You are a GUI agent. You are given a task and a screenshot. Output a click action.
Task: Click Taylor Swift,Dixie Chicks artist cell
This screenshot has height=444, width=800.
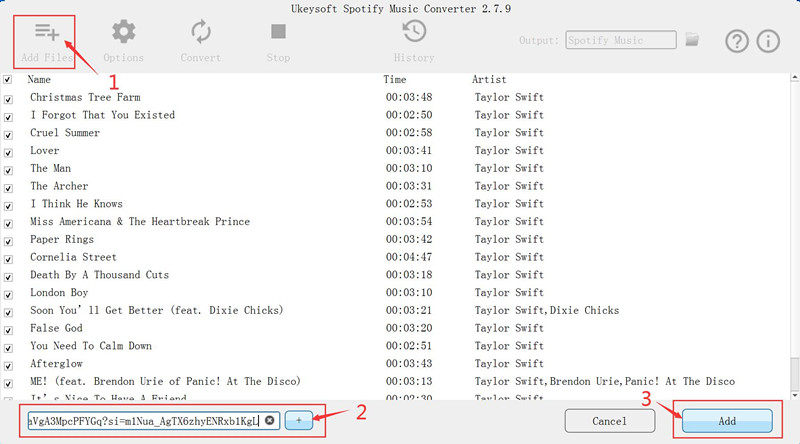coord(547,310)
